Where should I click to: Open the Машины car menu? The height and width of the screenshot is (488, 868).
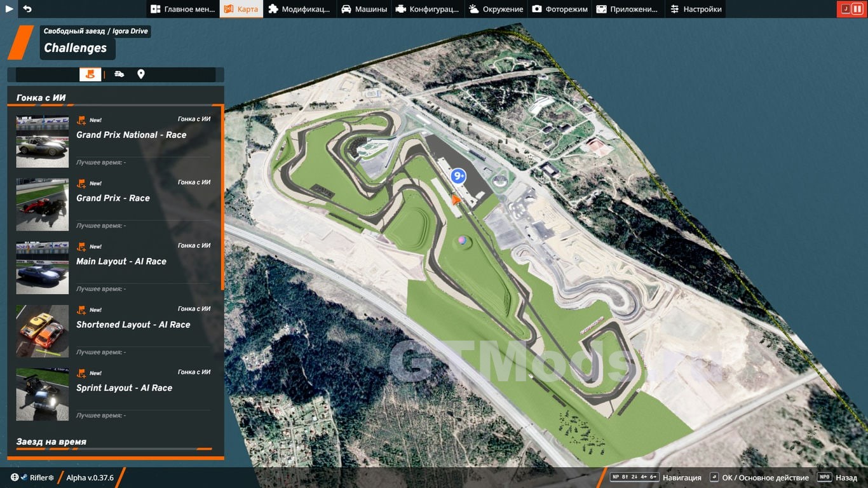tap(364, 9)
